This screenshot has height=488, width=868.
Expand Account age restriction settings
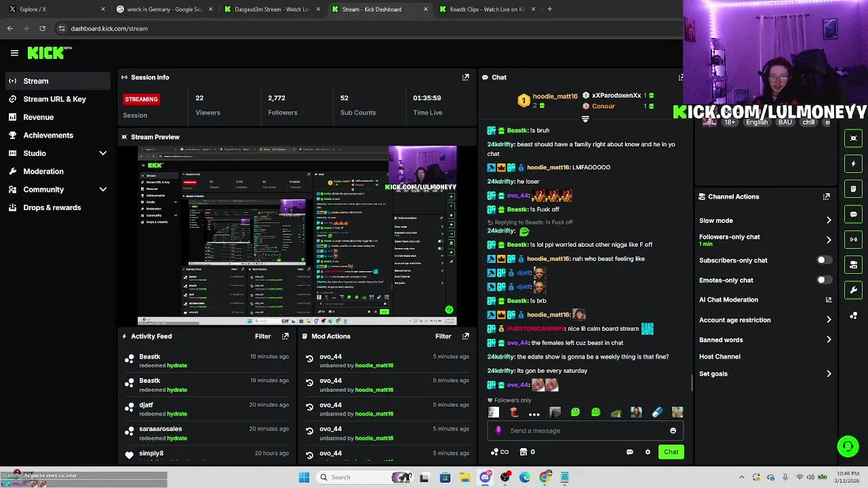point(829,320)
